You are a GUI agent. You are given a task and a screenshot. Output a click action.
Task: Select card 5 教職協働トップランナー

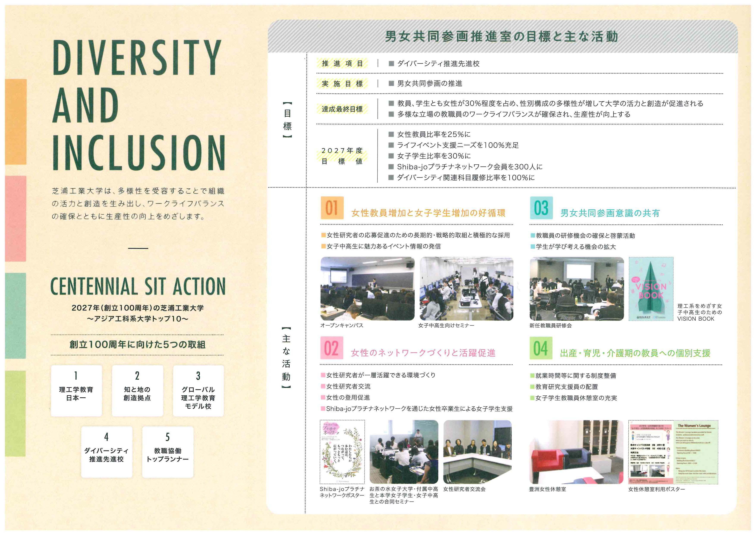coord(167,452)
